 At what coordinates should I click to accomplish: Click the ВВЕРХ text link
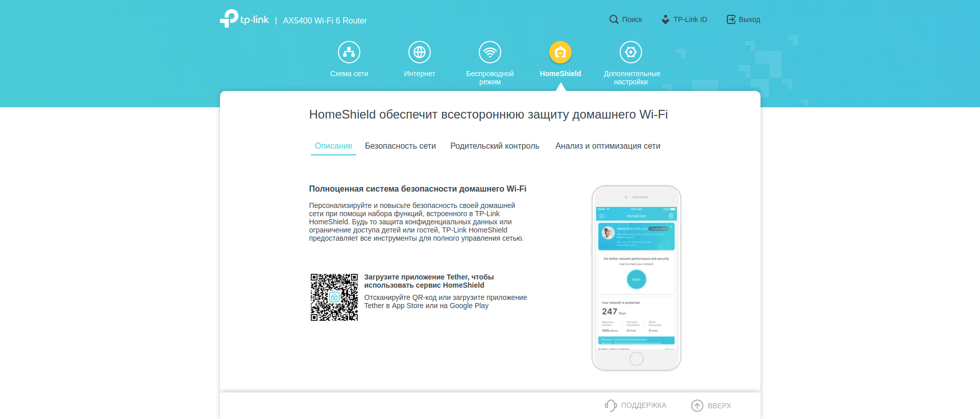(719, 406)
